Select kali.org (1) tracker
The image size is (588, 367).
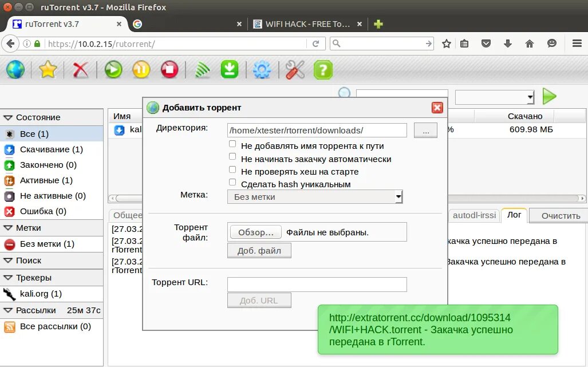52,294
